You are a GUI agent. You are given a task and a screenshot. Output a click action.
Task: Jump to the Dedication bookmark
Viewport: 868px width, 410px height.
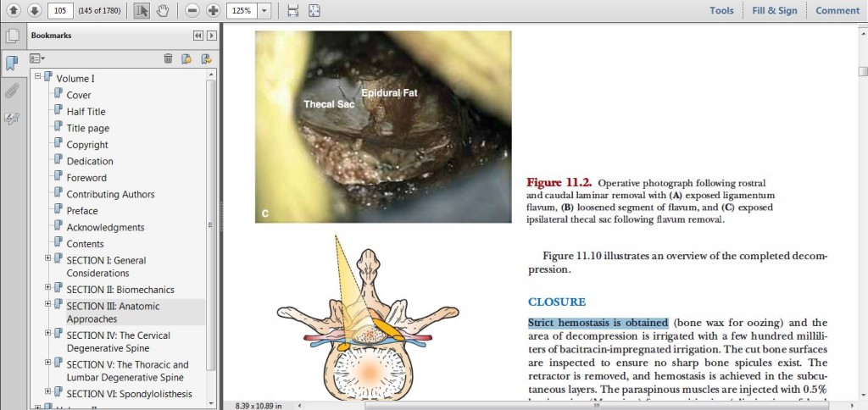pyautogui.click(x=90, y=162)
